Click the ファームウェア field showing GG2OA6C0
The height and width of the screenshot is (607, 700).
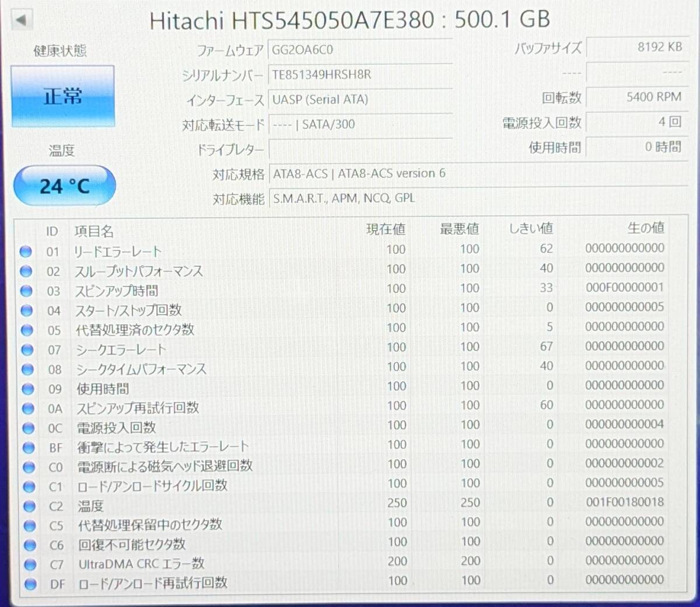(x=360, y=50)
